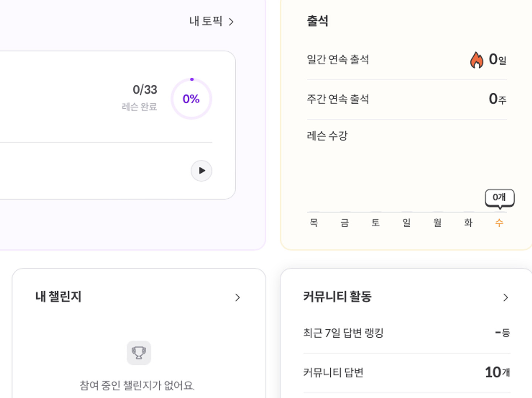
Task: Click the 커뮤니티 답변 row
Action: click(x=406, y=372)
